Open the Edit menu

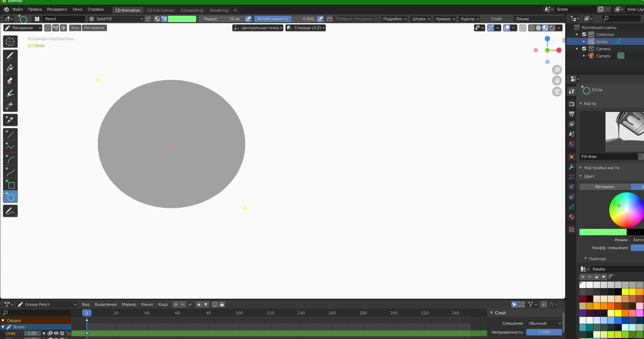point(35,9)
